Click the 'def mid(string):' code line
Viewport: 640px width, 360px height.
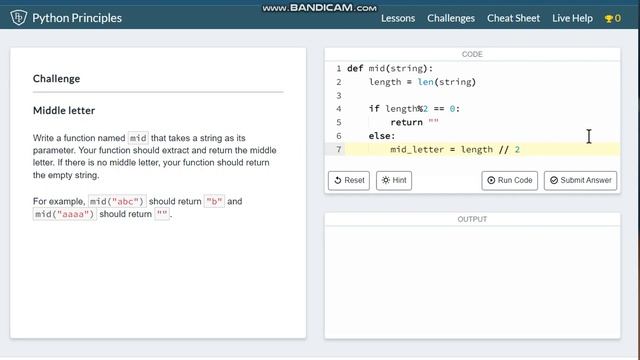coord(390,68)
